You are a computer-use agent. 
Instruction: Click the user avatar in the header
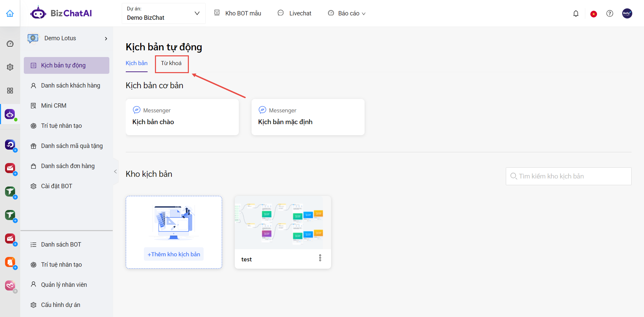(x=627, y=13)
